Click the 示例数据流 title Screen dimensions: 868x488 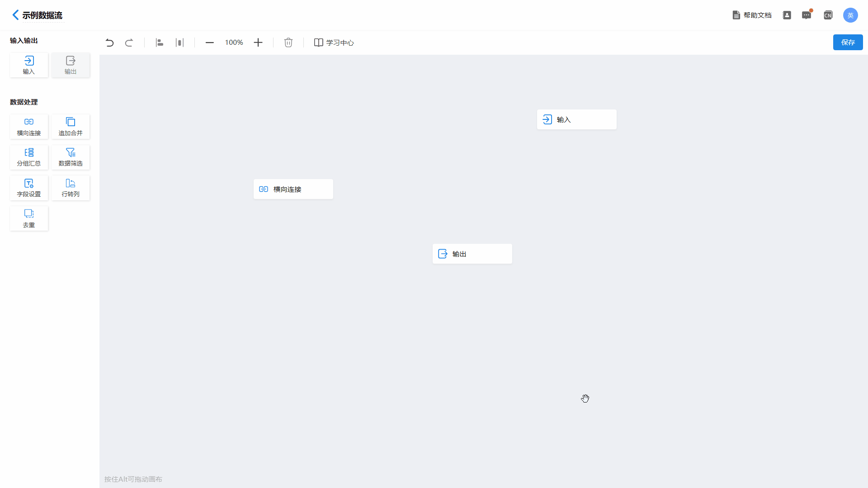[x=42, y=15]
